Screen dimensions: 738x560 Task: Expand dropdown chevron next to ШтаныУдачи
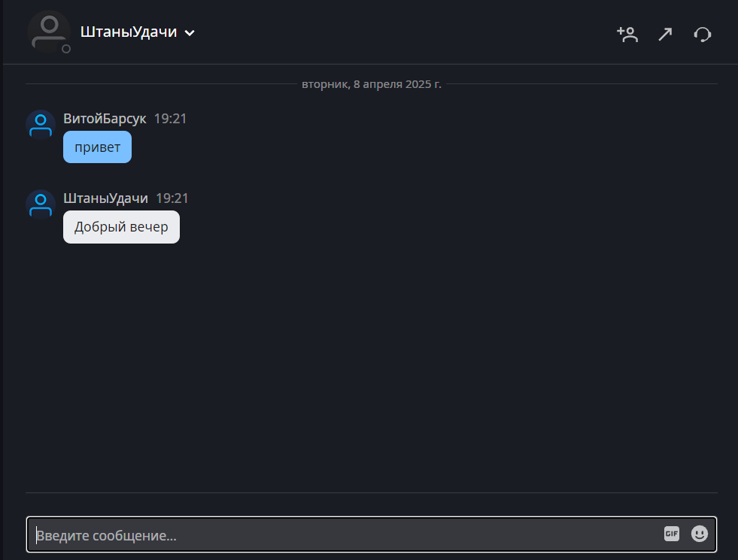[x=190, y=33]
